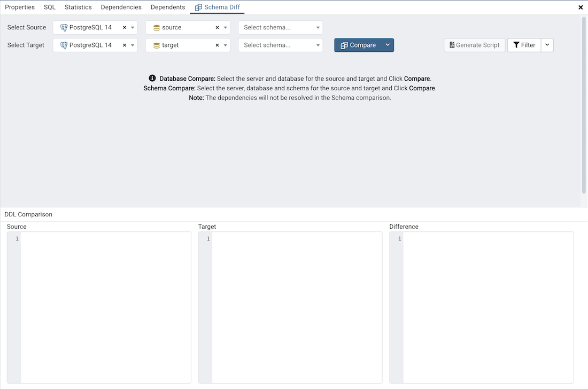
Task: Click the PostgreSQL elephant icon in source server
Action: coord(64,28)
